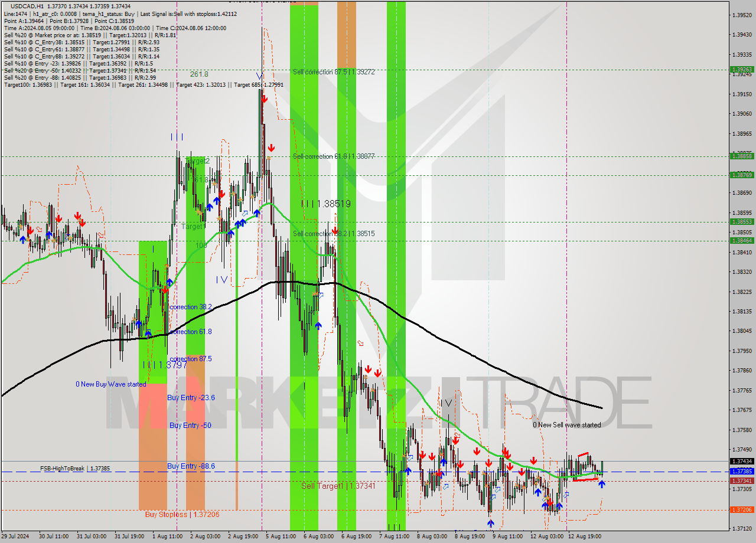This screenshot has width=756, height=543.
Task: Click the 'Sell correction 87.5 | 1.39272' label
Action: coord(334,71)
